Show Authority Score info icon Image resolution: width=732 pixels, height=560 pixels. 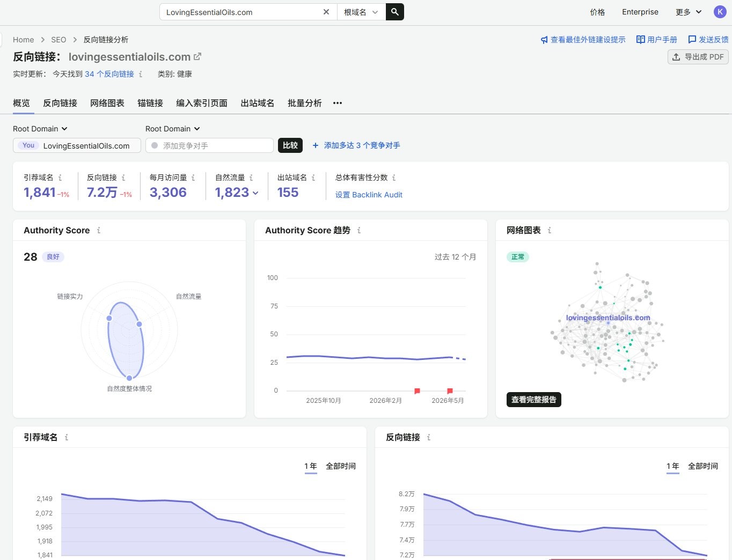tap(99, 230)
